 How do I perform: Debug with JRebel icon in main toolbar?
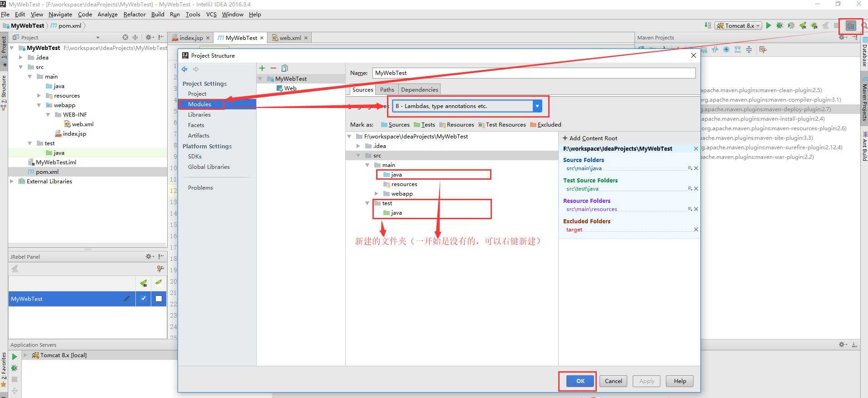coord(814,26)
